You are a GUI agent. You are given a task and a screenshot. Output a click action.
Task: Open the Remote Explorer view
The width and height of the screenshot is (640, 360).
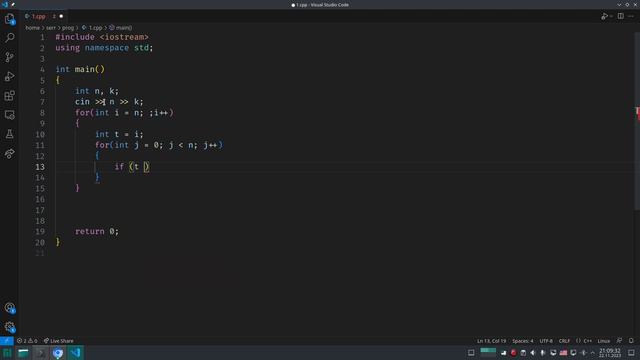coord(9,115)
